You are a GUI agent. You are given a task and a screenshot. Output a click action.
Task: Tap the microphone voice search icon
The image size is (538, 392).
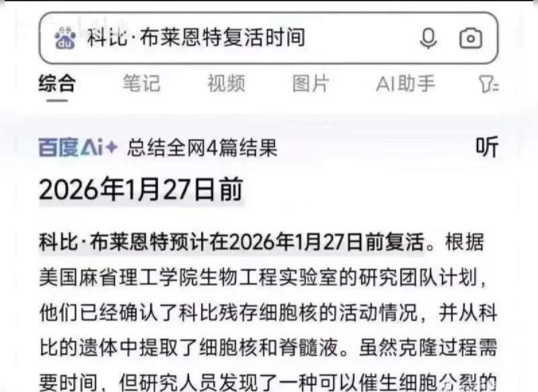click(x=428, y=38)
